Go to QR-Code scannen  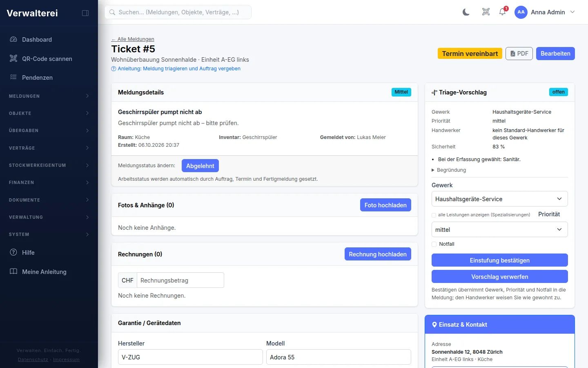[49, 59]
